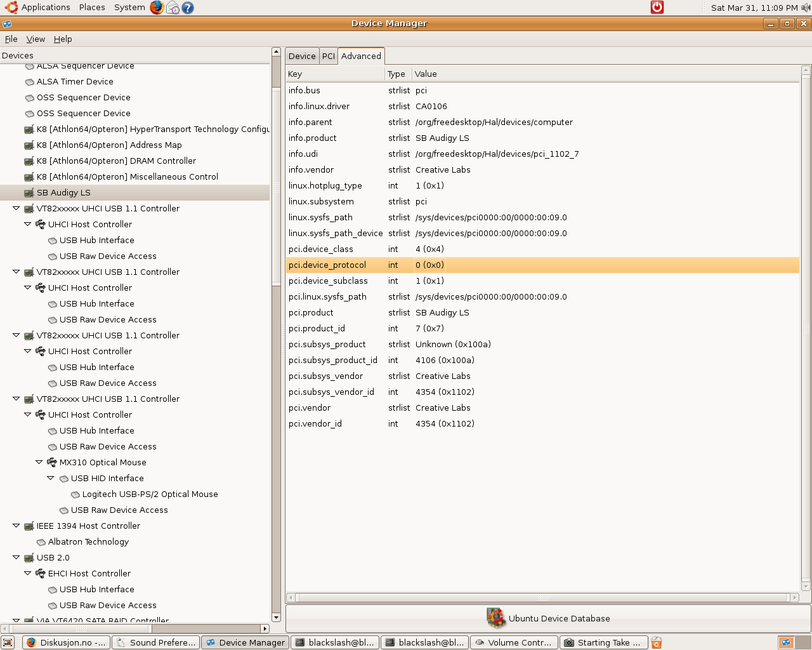Click the workspace switcher icon in bottom panel
This screenshot has height=650, width=812.
786,642
